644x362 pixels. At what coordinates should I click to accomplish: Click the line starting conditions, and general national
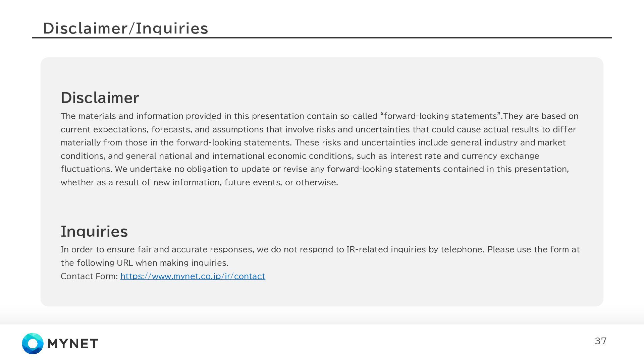point(300,156)
